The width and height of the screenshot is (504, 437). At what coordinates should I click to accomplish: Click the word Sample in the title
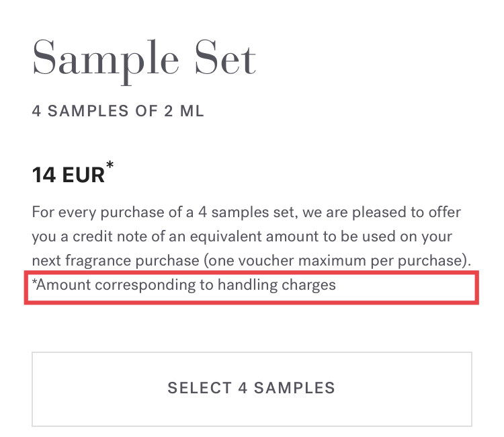(x=106, y=61)
